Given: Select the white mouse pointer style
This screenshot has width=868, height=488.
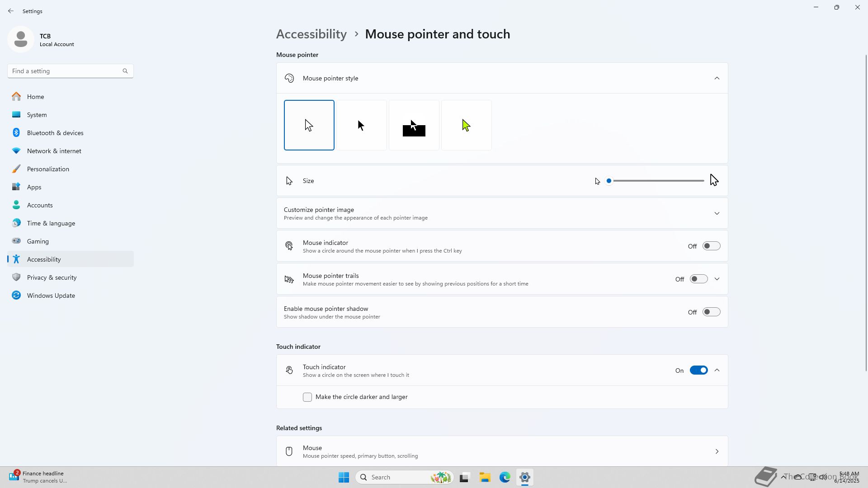Looking at the screenshot, I should (309, 125).
